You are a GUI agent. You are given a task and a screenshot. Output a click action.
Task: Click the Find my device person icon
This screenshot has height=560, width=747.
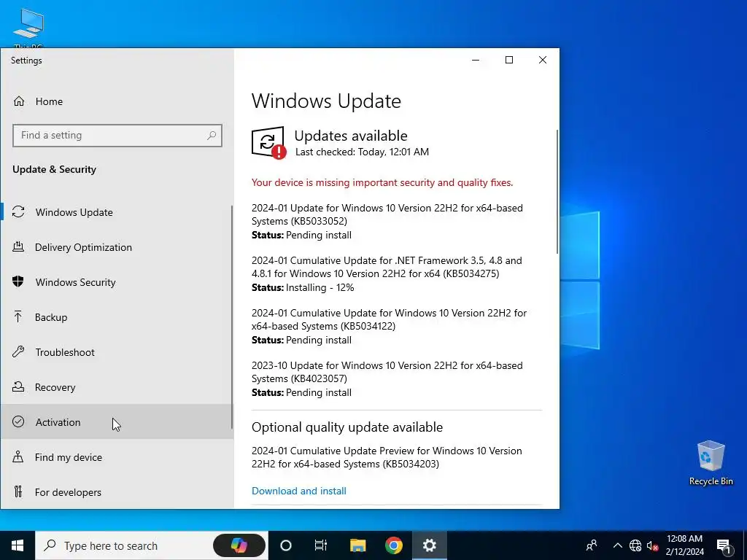pyautogui.click(x=18, y=456)
